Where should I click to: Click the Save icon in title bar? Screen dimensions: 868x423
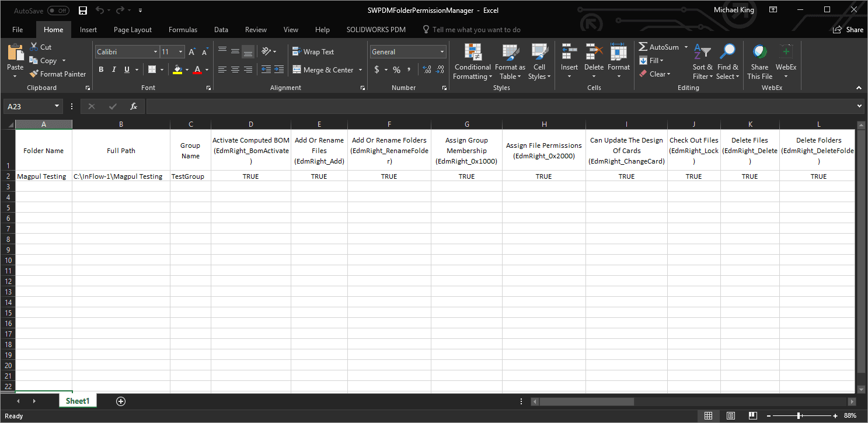point(83,11)
